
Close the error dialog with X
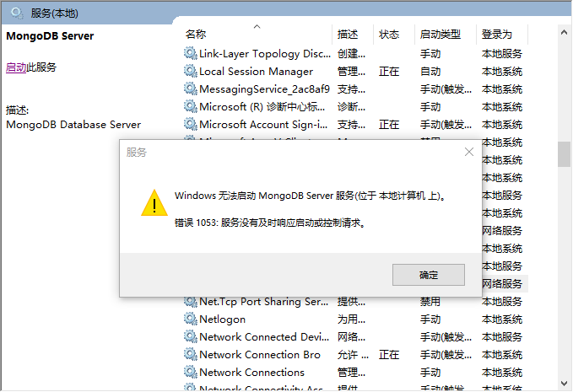coord(469,152)
